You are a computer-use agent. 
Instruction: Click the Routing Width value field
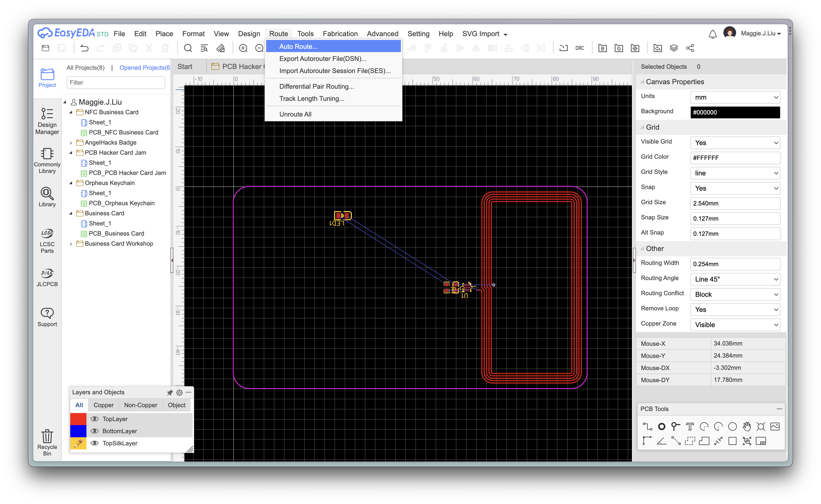tap(735, 264)
